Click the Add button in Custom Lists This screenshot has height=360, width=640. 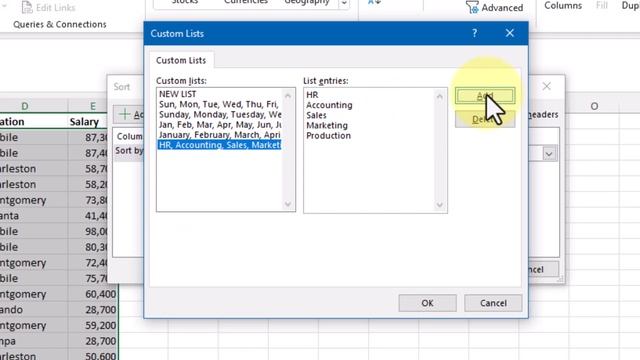click(x=485, y=96)
